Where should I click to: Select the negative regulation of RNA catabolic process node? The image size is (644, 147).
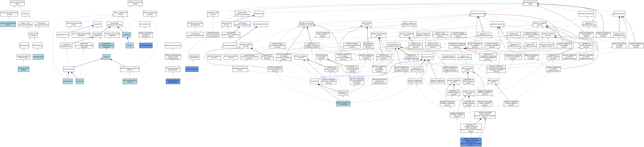coord(511,103)
